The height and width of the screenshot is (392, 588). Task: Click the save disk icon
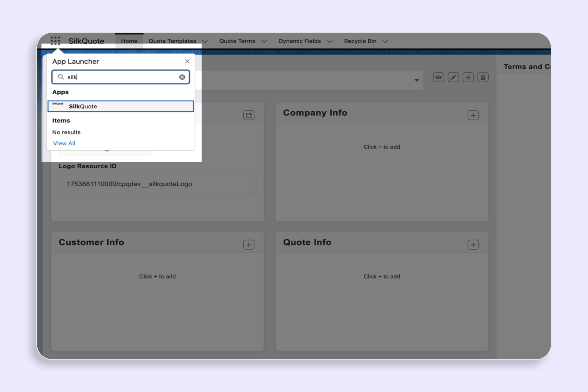click(249, 115)
